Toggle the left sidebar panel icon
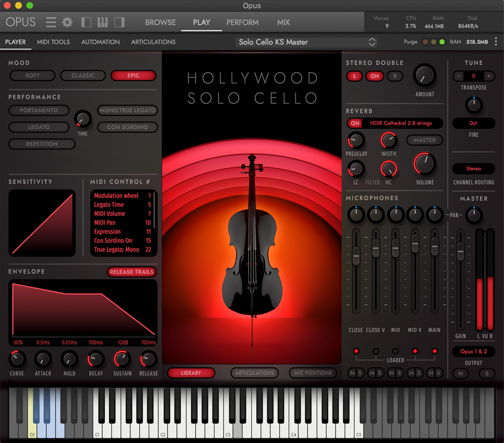Screen dimensions: 504x443 pyautogui.click(x=86, y=22)
